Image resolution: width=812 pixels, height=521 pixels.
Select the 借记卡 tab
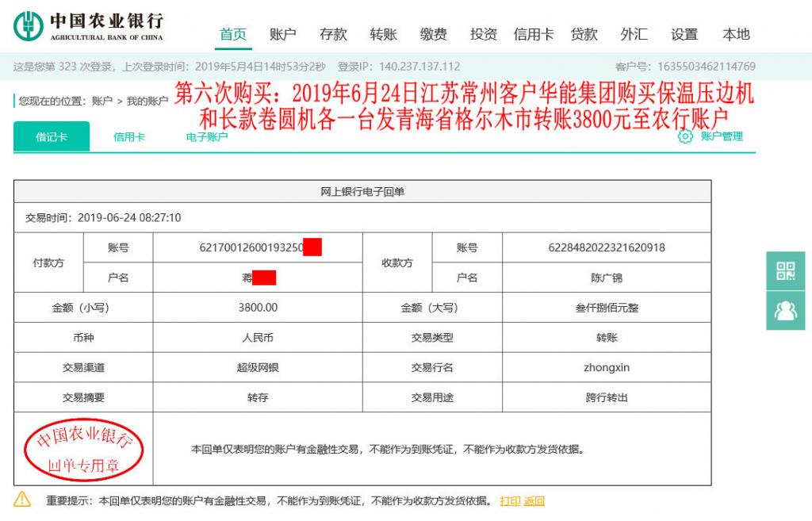pyautogui.click(x=52, y=136)
